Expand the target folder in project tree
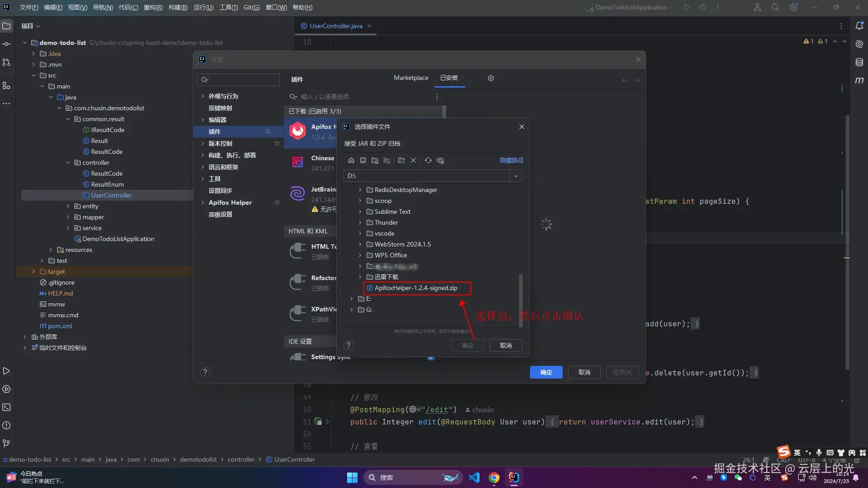This screenshot has height=488, width=868. [34, 271]
